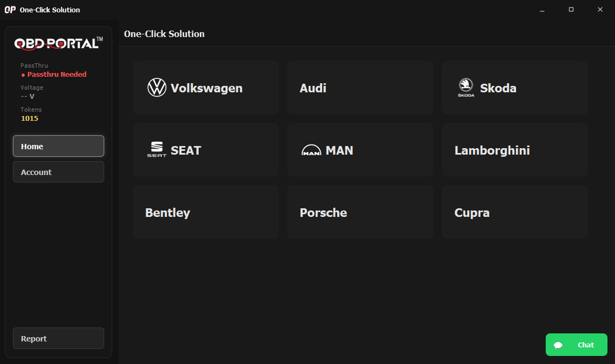Select the MAN brand label text
The height and width of the screenshot is (364, 615).
click(339, 150)
